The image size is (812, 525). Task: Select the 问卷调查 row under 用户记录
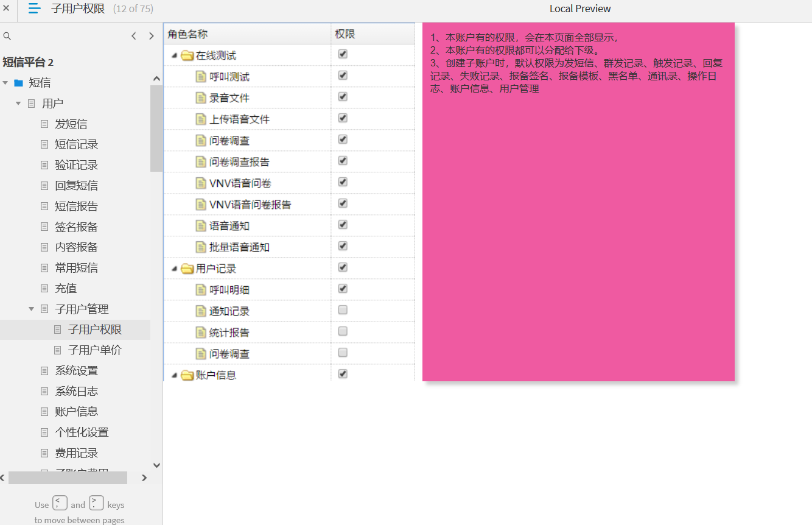289,354
